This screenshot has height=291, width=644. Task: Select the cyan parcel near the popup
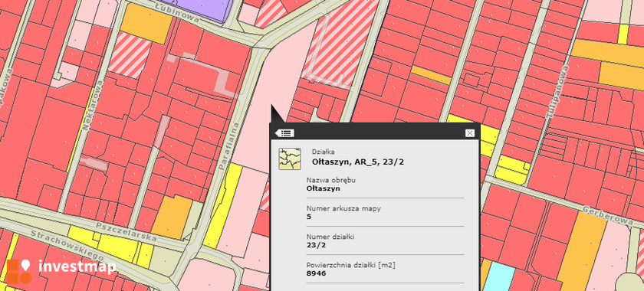[499, 276]
